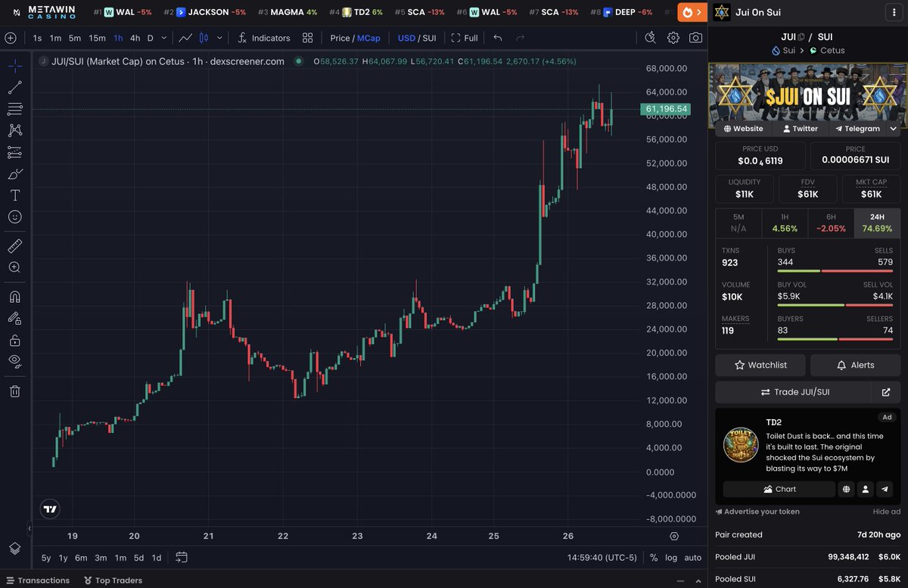The width and height of the screenshot is (908, 588).
Task: Select candlestick chart style icon
Action: click(204, 38)
